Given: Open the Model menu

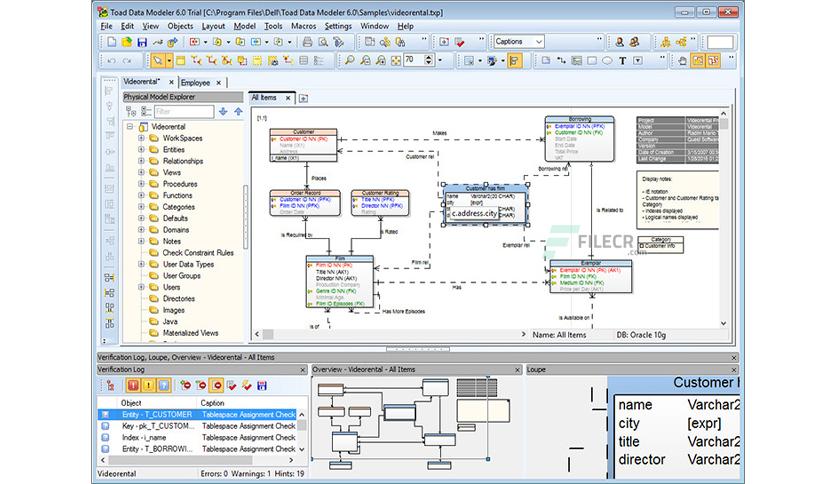Looking at the screenshot, I should click(x=245, y=26).
